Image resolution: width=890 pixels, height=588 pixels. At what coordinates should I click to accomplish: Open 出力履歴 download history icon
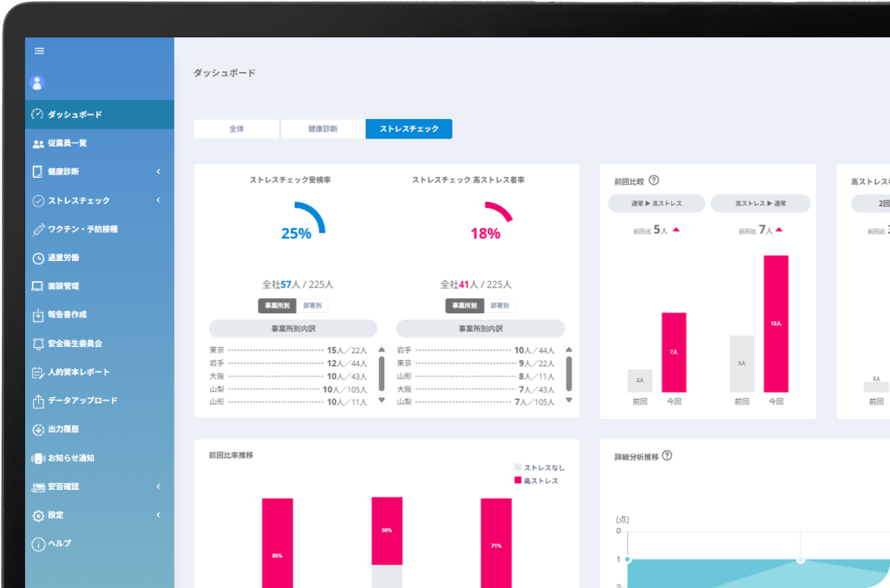point(38,429)
